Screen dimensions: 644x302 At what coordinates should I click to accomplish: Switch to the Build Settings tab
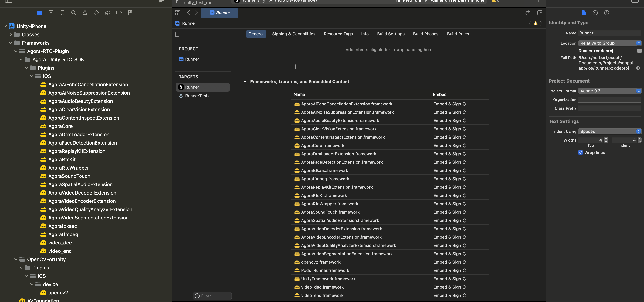[x=391, y=34]
